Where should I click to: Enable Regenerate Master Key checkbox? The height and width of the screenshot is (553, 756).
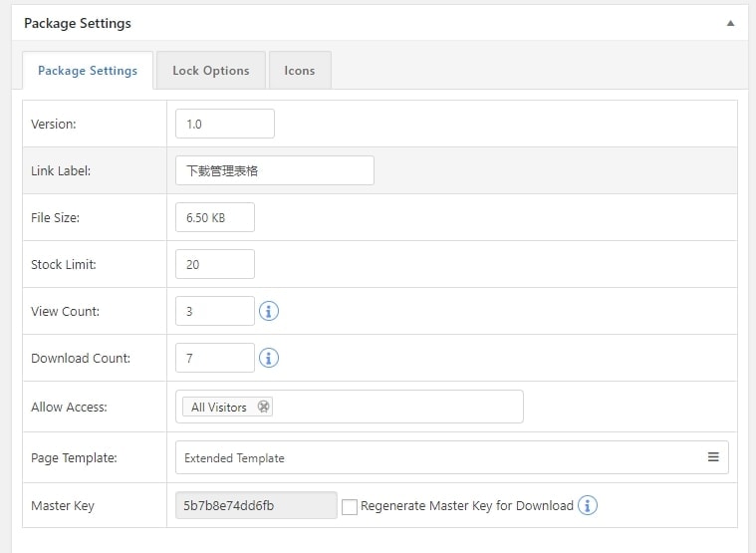coord(350,506)
